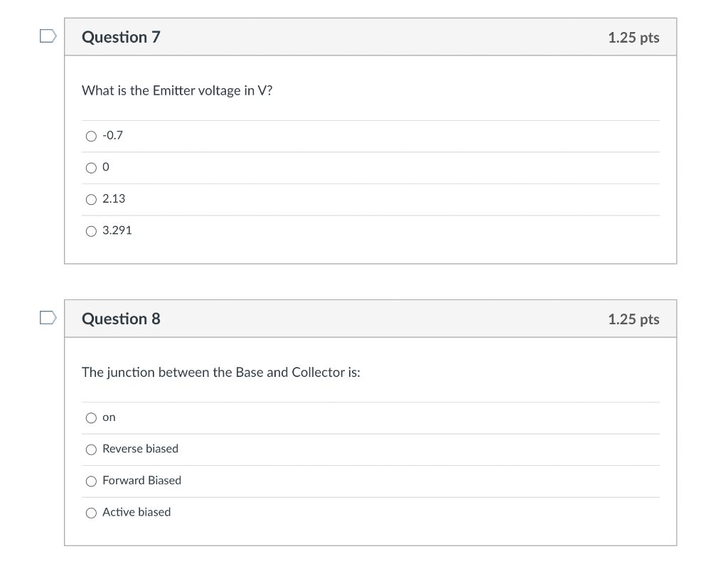Click the 'Reverse biased' label text
Screen dimensions: 728x586
140,449
